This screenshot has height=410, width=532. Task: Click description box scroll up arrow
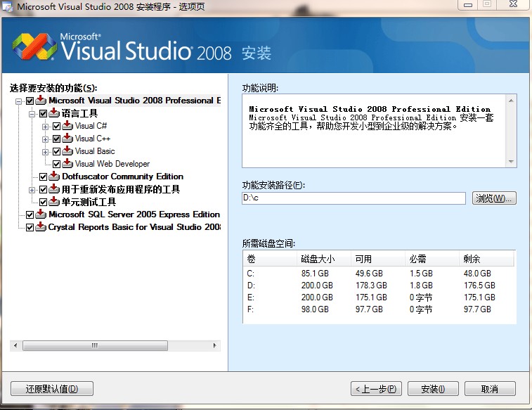point(511,101)
